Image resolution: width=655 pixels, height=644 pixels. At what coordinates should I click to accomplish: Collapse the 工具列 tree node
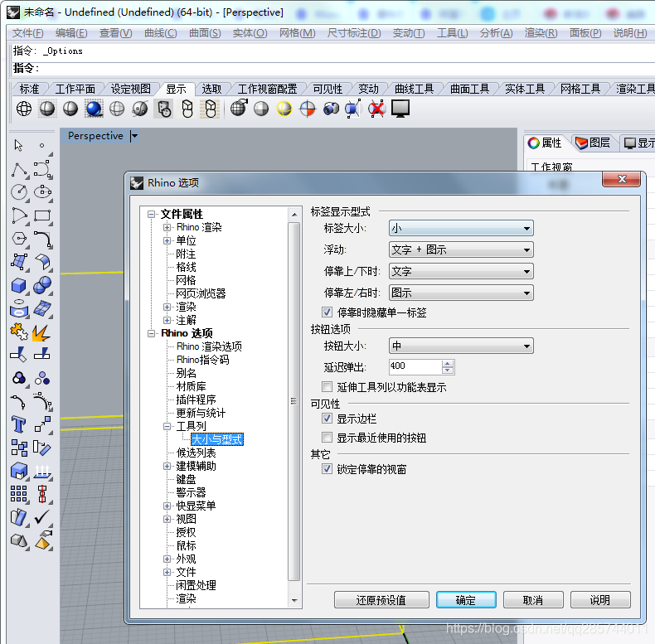tap(167, 426)
